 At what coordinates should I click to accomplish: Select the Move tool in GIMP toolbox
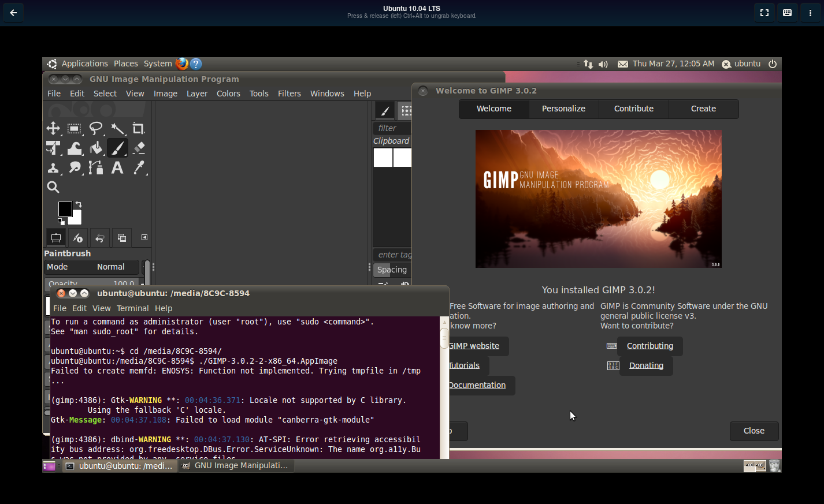(53, 128)
